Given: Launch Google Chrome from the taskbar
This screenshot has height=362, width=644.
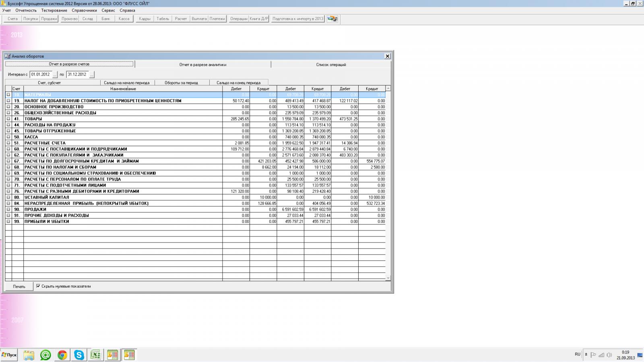Looking at the screenshot, I should click(x=62, y=355).
